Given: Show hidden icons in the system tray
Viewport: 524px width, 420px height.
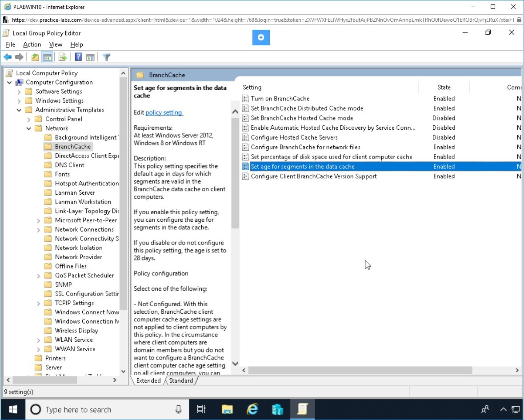Looking at the screenshot, I should [x=503, y=409].
